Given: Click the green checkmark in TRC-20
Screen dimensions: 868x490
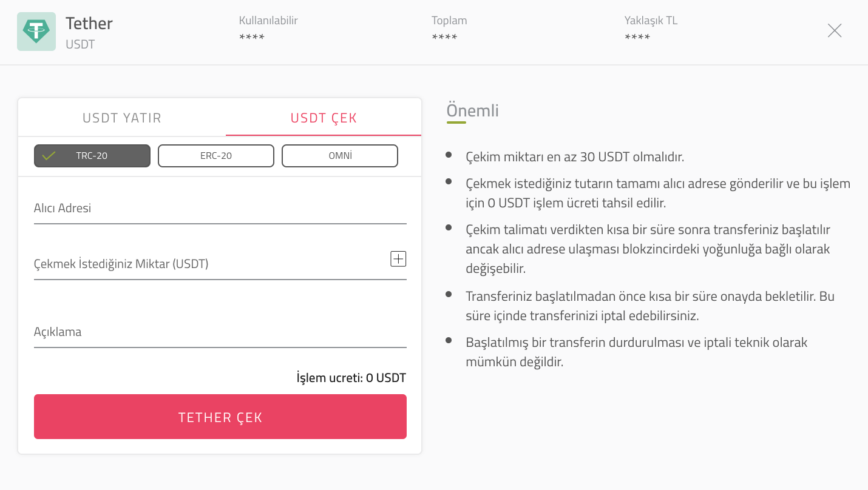Looking at the screenshot, I should (49, 156).
